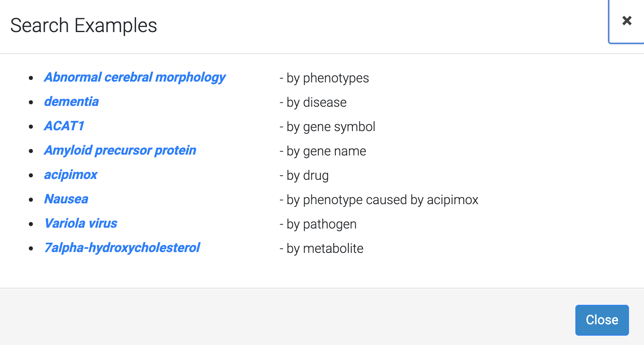Select the ACAT1 gene symbol link

(x=64, y=126)
